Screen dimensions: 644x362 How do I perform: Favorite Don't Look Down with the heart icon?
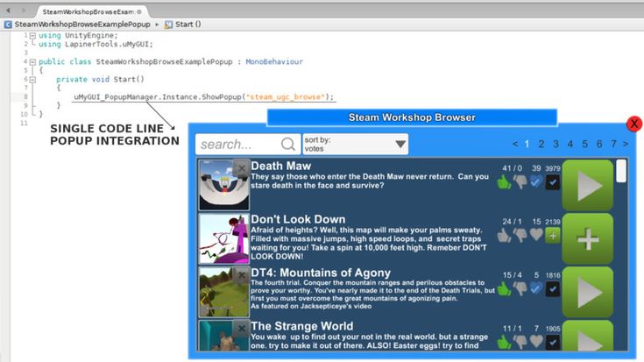click(x=537, y=235)
